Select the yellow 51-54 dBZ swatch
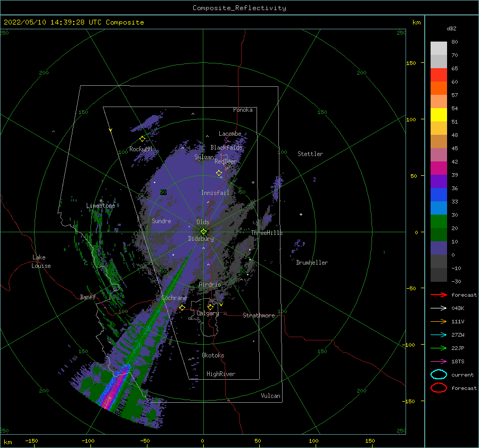This screenshot has width=479, height=448. [439, 115]
